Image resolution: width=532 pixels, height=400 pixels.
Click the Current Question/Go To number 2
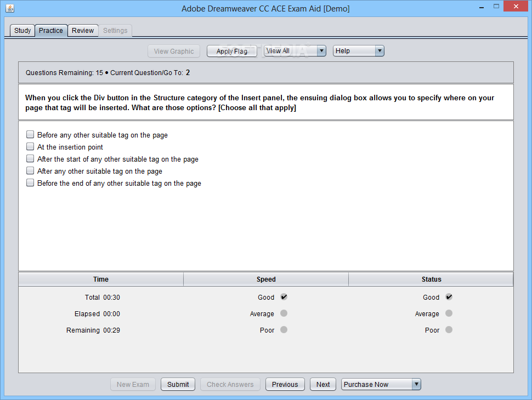coord(188,72)
